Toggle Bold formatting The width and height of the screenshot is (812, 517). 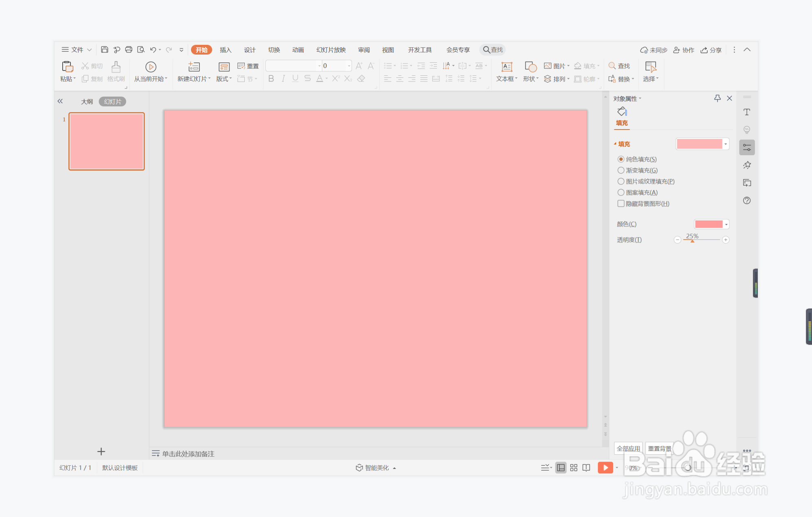[271, 79]
